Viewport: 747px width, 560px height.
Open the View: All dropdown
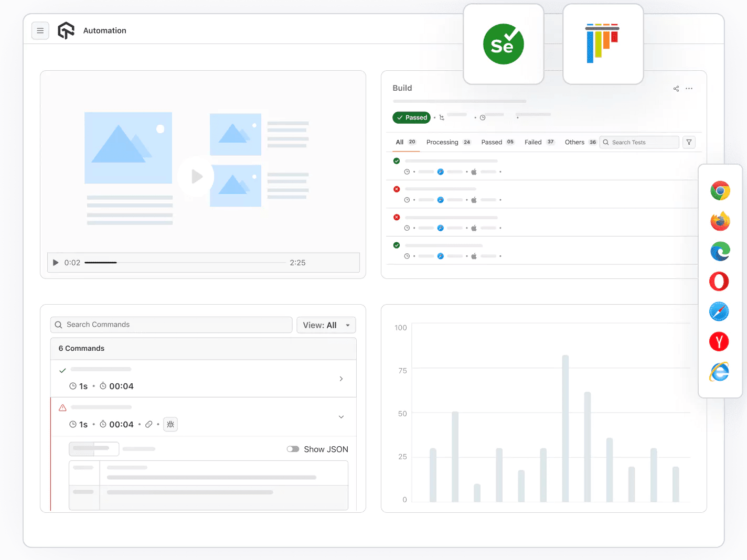pos(326,325)
